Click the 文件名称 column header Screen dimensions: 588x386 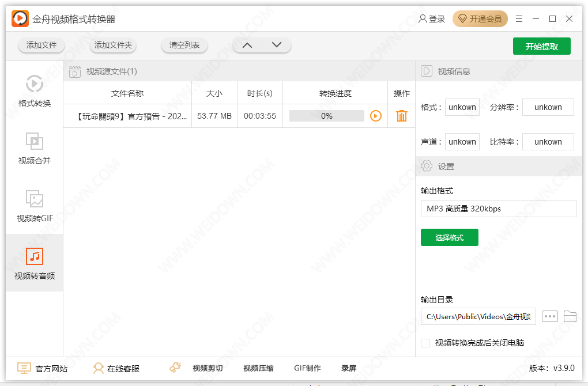(127, 93)
